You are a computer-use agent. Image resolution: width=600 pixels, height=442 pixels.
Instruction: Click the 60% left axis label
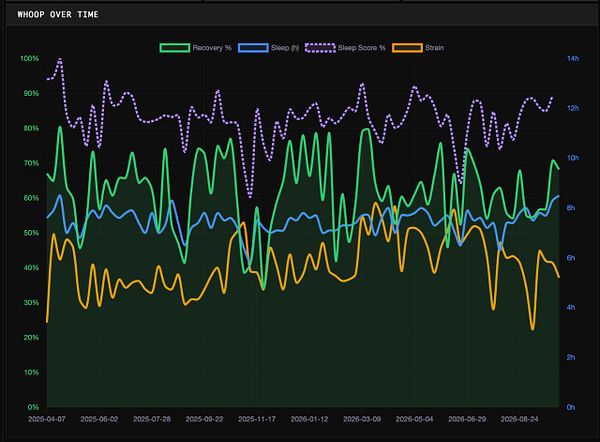31,198
